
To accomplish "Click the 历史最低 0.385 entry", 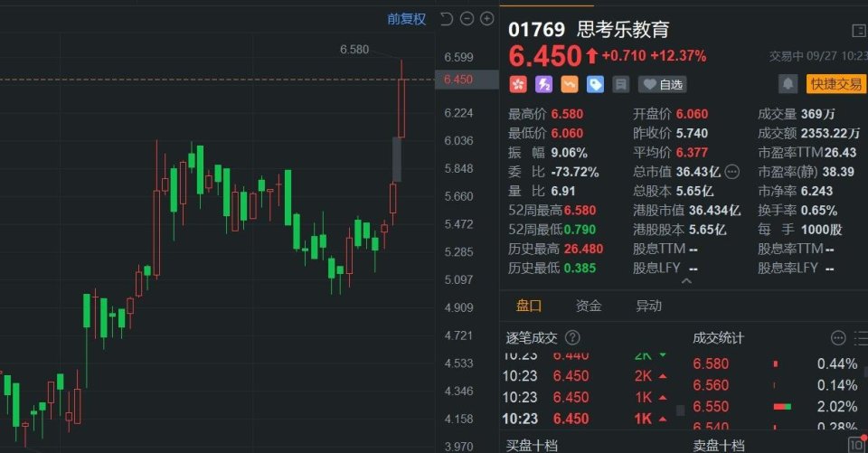I will point(552,268).
